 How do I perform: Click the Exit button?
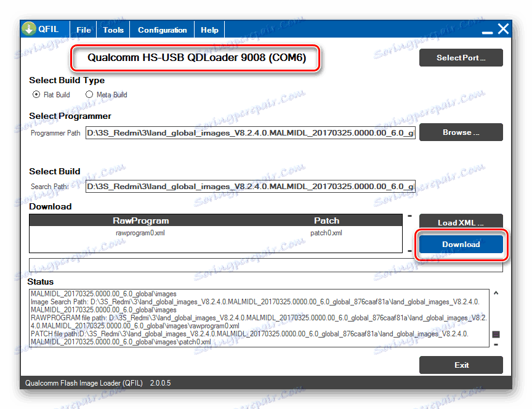(461, 365)
